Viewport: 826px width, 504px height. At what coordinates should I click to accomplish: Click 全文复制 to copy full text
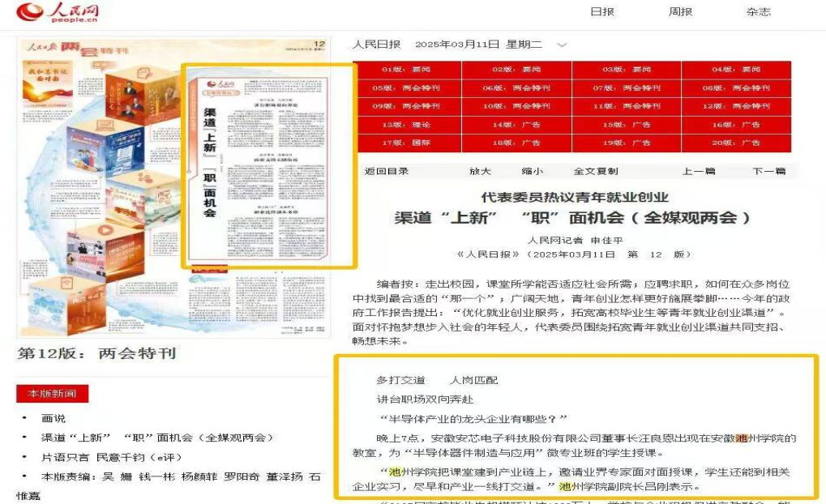point(597,173)
